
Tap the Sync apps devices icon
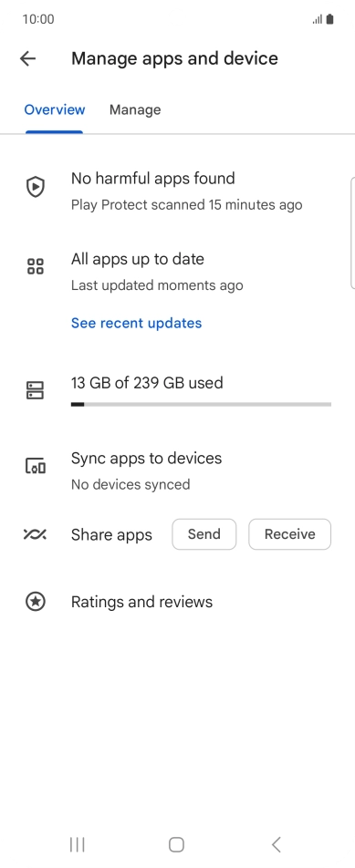click(36, 466)
